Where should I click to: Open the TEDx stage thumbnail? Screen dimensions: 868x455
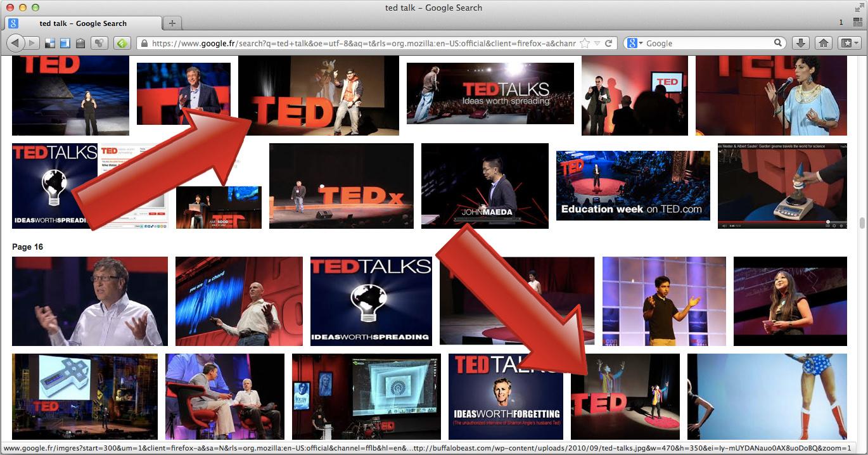pos(341,186)
